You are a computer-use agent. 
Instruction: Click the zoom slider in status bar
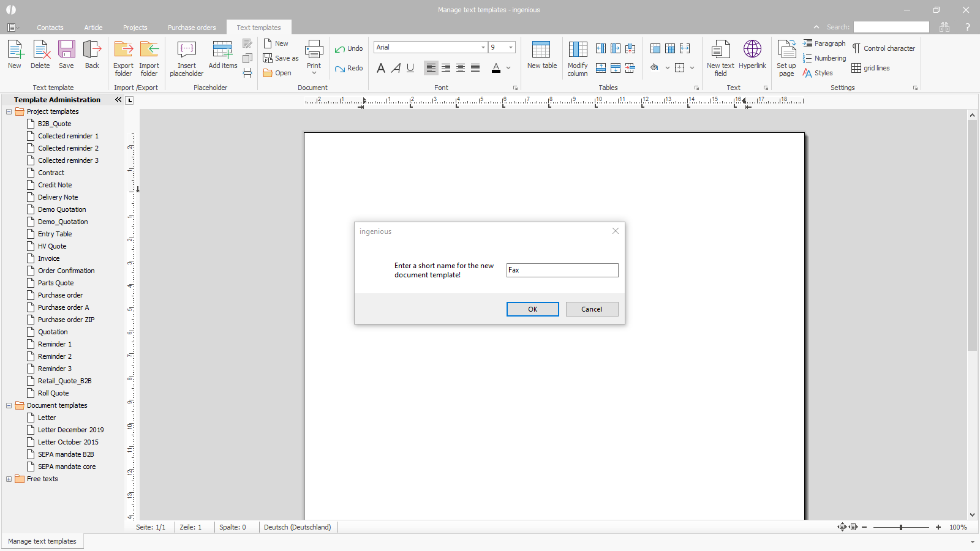901,527
